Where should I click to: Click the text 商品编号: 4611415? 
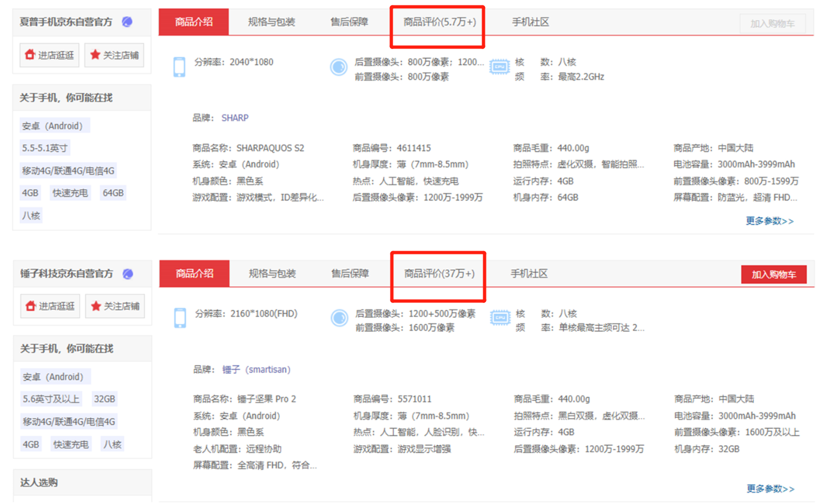[392, 148]
